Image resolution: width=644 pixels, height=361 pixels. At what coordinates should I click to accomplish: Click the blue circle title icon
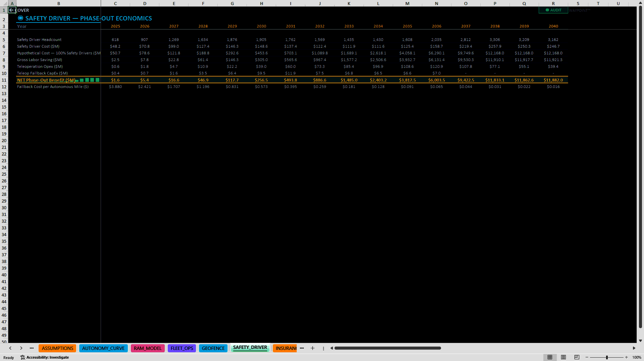[x=20, y=18]
